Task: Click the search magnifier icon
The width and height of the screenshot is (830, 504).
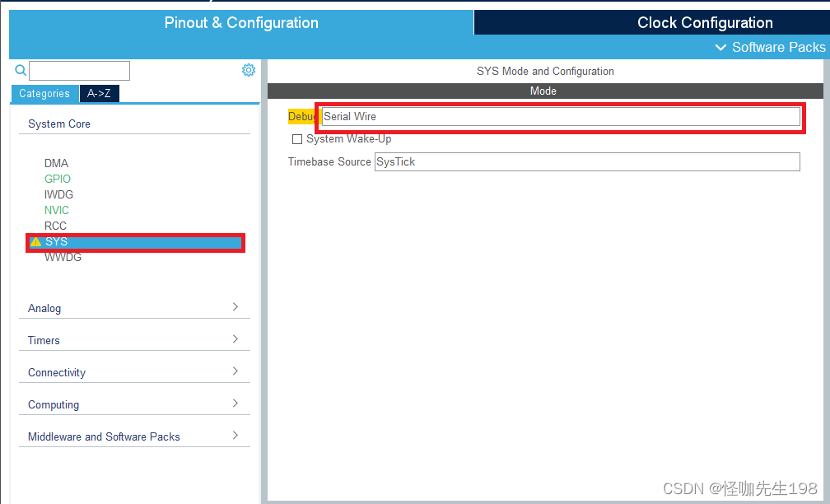Action: tap(21, 70)
